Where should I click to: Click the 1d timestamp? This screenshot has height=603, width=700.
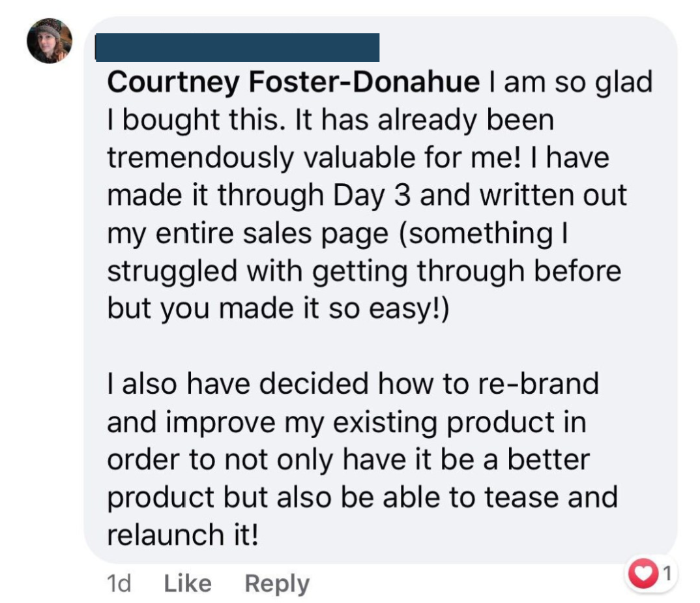(119, 583)
